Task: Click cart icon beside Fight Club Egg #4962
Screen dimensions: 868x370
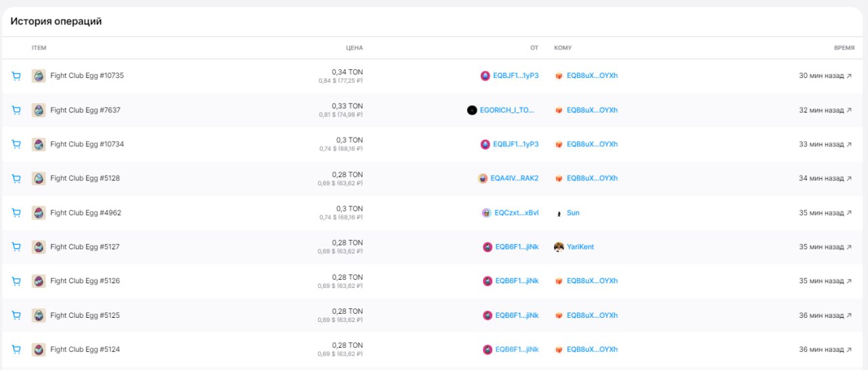Action: 16,213
